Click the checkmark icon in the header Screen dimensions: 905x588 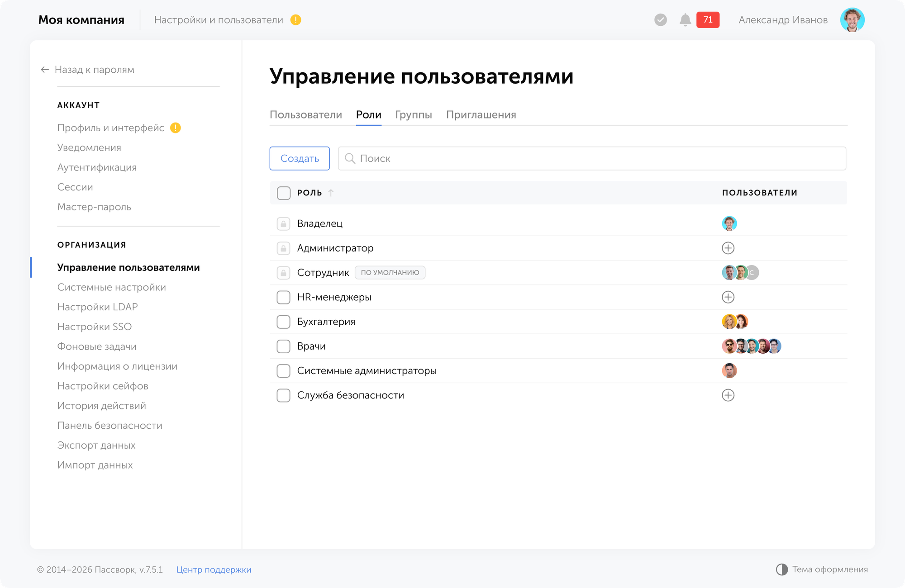(x=660, y=19)
